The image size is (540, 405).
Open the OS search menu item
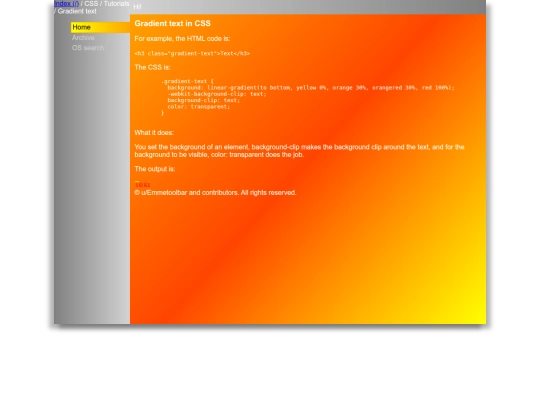click(x=88, y=48)
